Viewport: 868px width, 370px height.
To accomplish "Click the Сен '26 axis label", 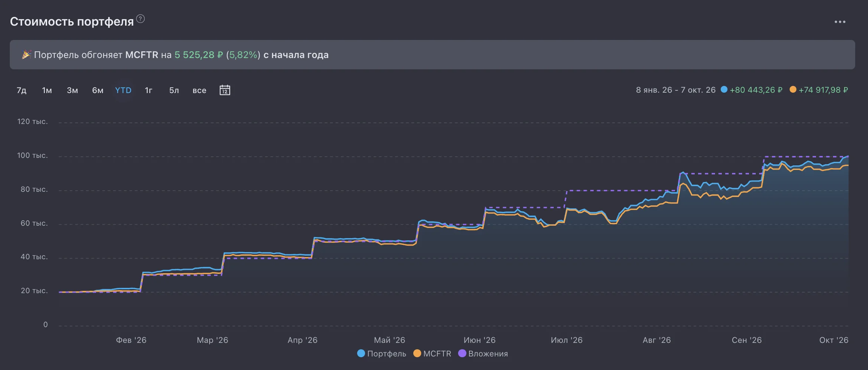I will click(x=747, y=340).
